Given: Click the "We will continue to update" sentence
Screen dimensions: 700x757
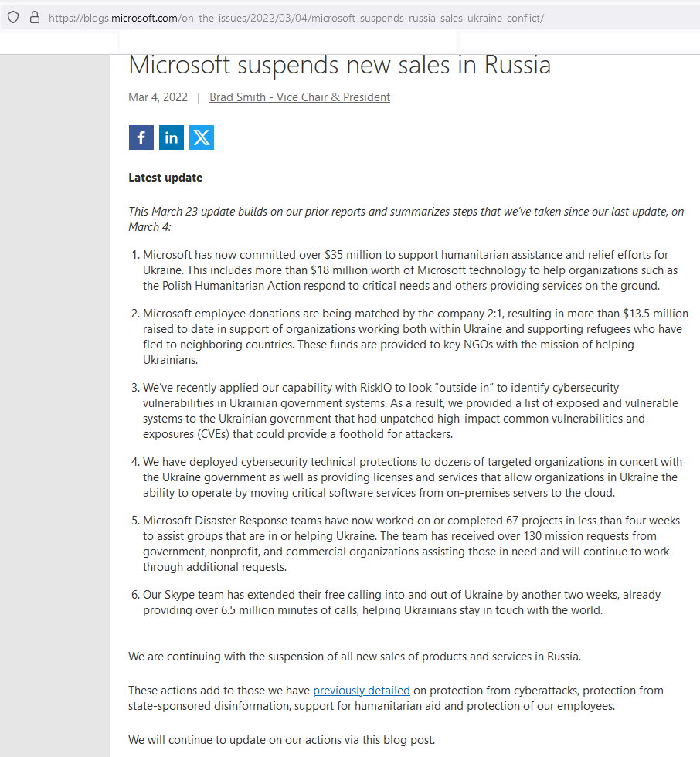Looking at the screenshot, I should [281, 740].
